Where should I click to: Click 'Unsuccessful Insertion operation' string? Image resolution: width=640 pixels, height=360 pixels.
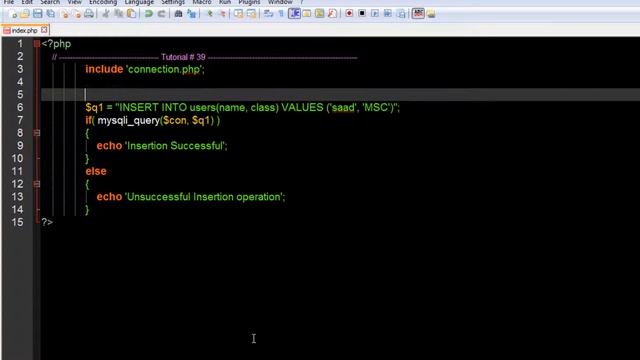[x=204, y=197]
